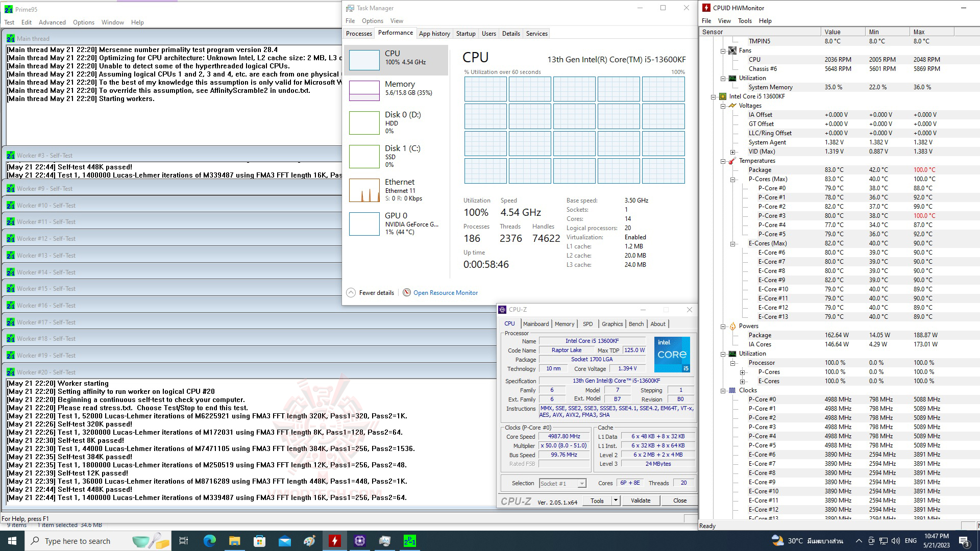The image size is (980, 551).
Task: Click the Task View taskbar icon
Action: (x=184, y=541)
